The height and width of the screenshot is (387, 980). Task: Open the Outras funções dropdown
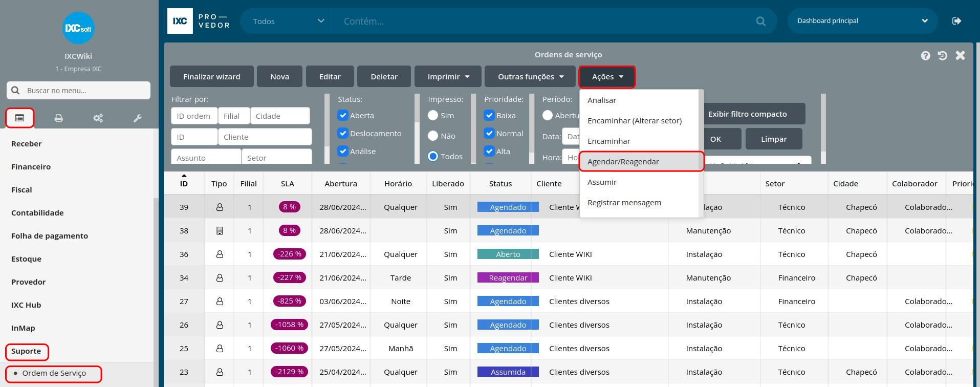[531, 77]
